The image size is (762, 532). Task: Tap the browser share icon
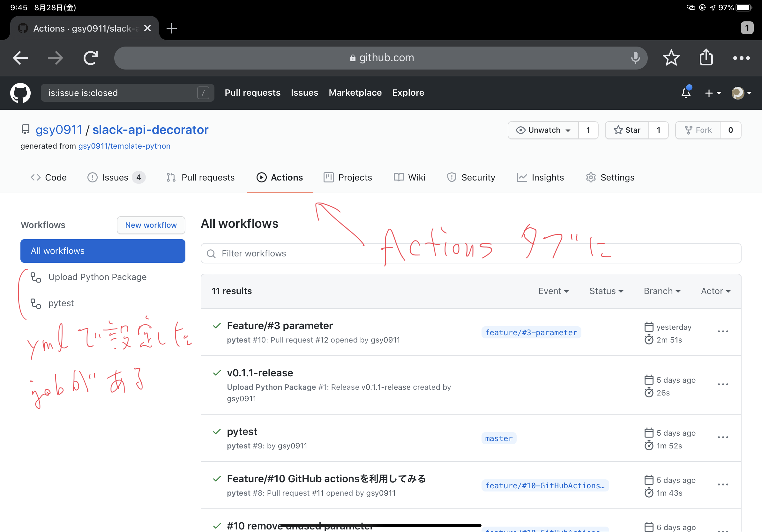pos(706,58)
